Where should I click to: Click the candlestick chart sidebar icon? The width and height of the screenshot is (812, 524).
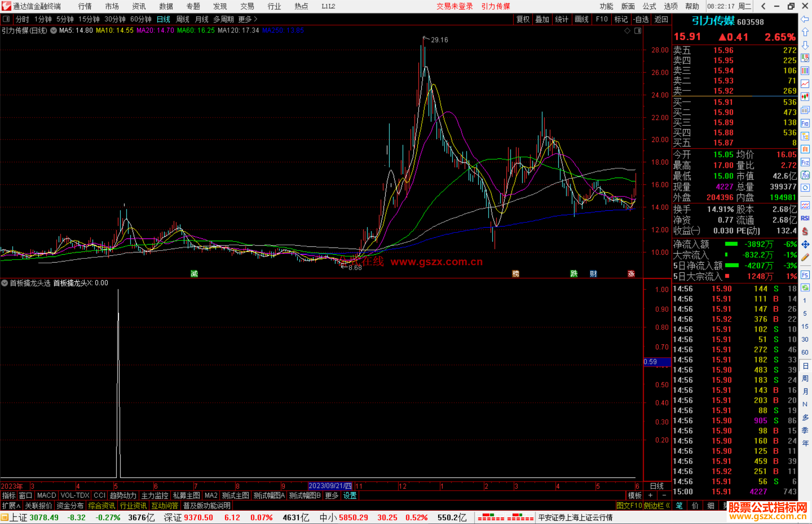(805, 97)
